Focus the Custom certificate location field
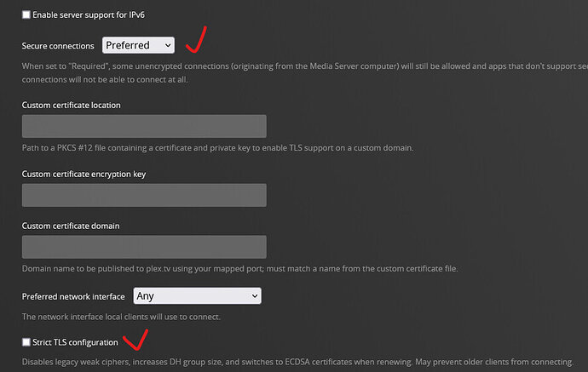 144,126
